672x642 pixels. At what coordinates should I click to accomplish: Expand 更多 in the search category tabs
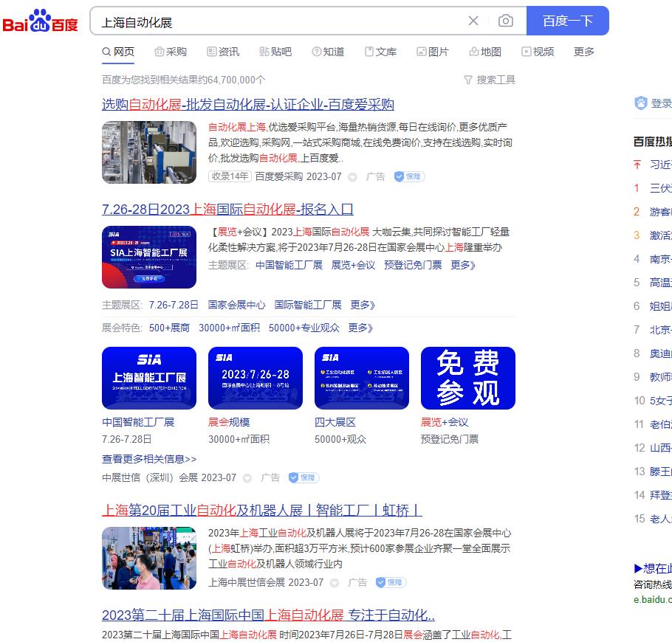tap(583, 52)
